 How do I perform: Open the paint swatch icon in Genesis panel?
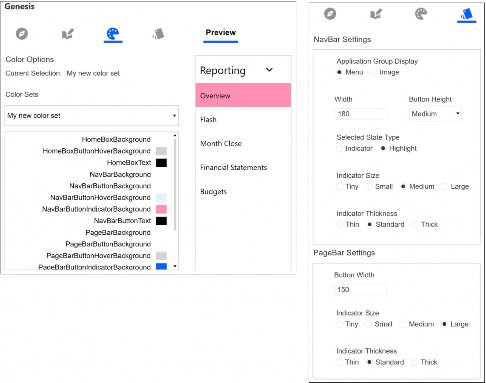(158, 34)
